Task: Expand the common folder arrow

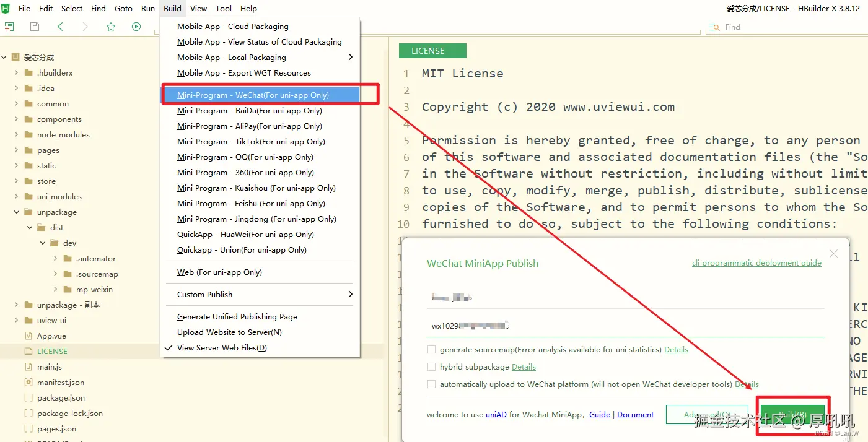Action: (16, 103)
